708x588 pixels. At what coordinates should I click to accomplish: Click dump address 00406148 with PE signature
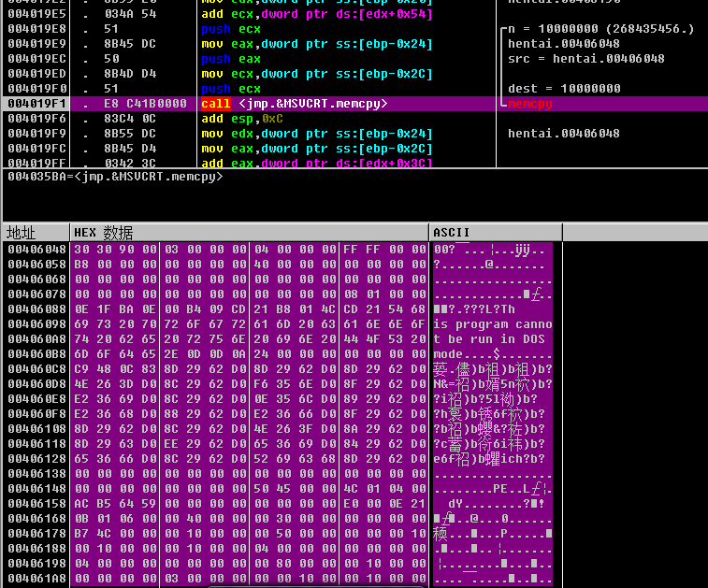[x=36, y=489]
